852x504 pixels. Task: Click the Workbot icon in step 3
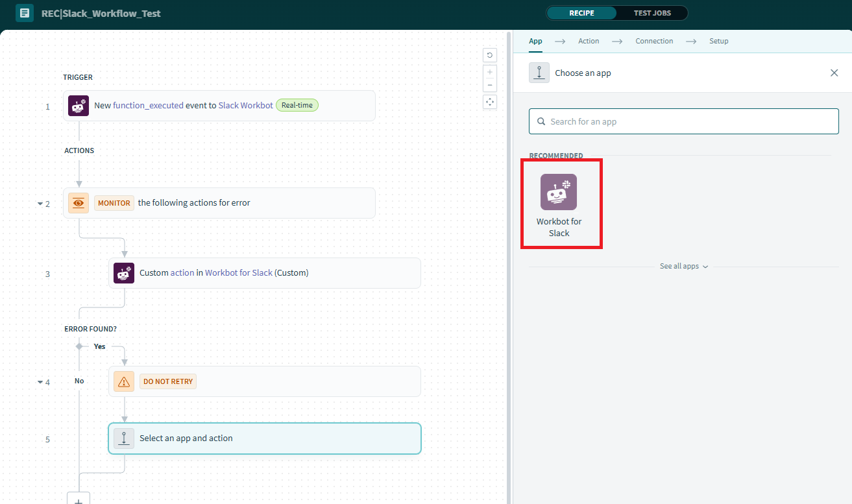click(x=124, y=273)
